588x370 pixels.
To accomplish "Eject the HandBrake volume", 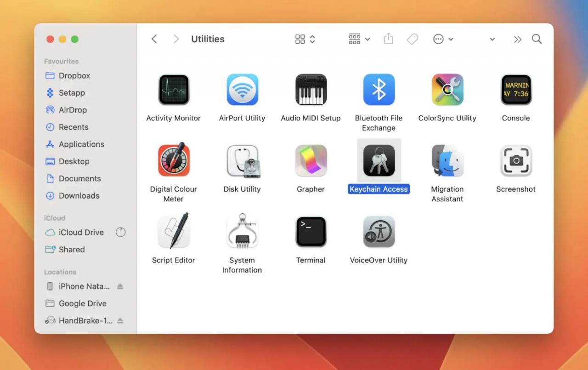I will pyautogui.click(x=120, y=321).
